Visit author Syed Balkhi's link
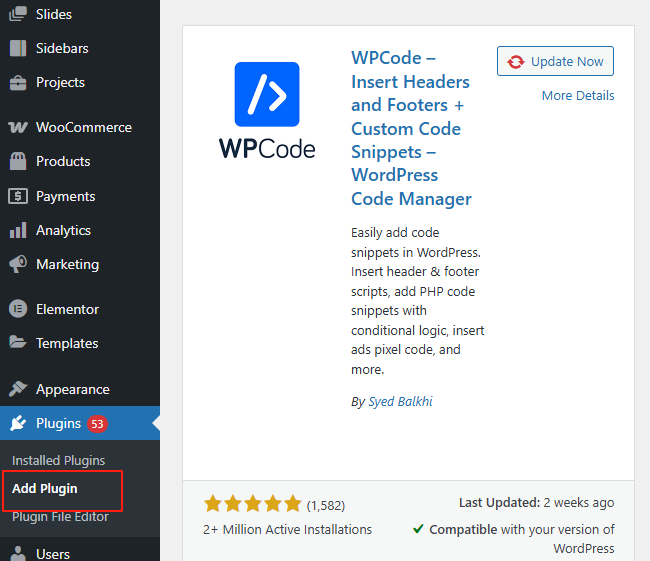Image resolution: width=650 pixels, height=561 pixels. pos(400,402)
